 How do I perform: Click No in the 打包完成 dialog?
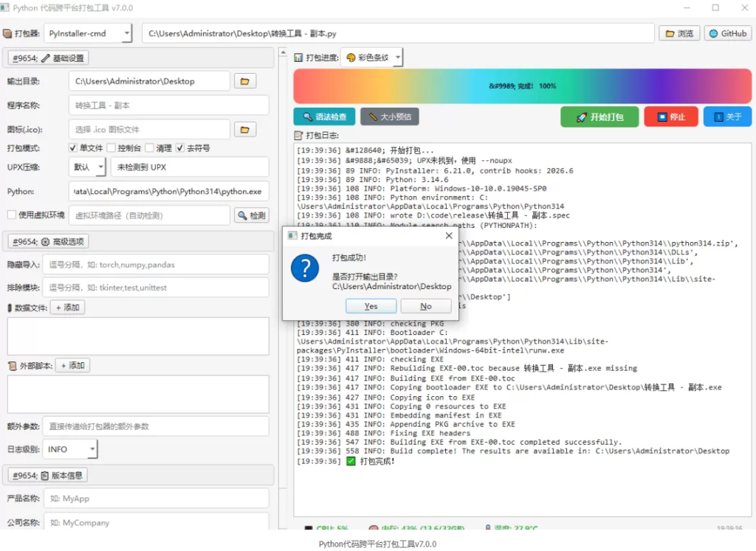point(426,306)
